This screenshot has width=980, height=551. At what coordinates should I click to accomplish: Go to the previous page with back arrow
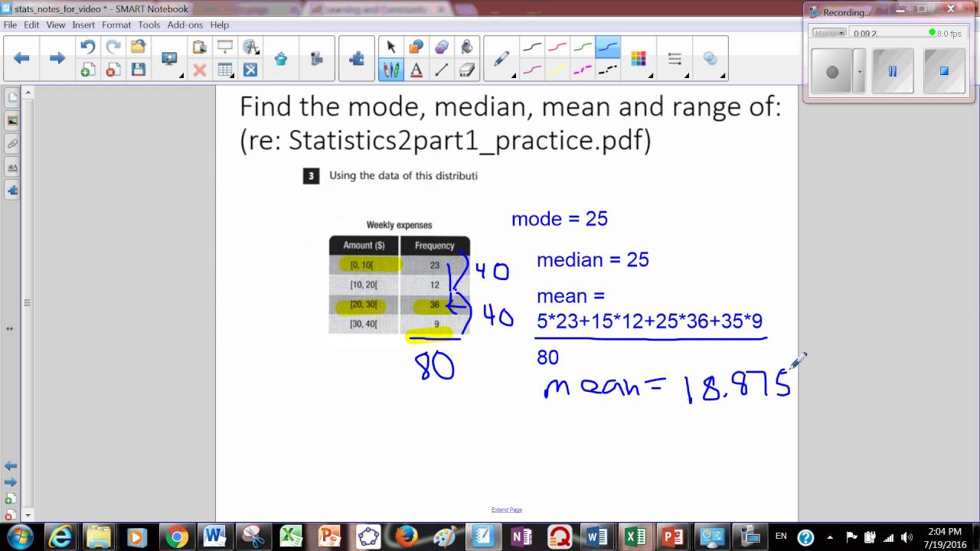coord(21,58)
